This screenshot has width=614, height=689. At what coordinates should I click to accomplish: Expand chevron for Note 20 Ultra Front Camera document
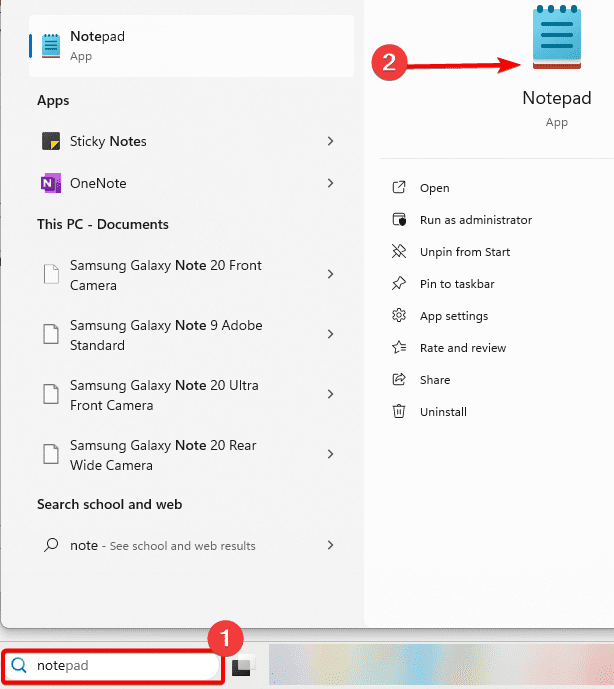331,394
